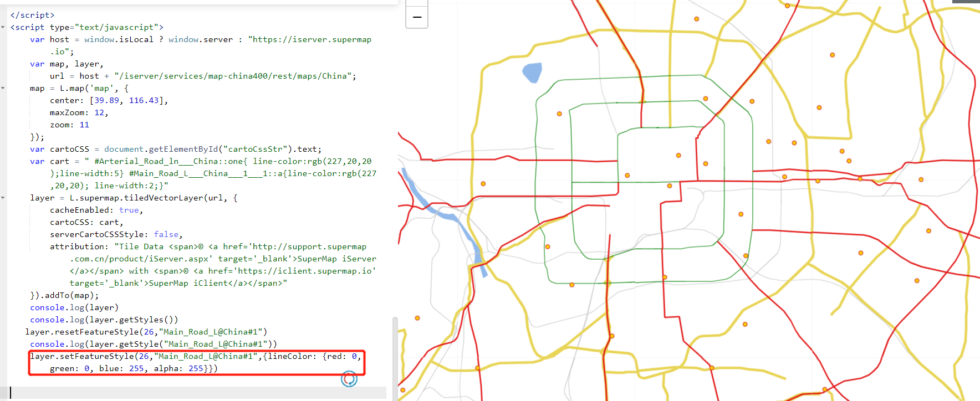This screenshot has width=980, height=401.
Task: Collapse the script type="text/javascript" block
Action: click(x=3, y=27)
